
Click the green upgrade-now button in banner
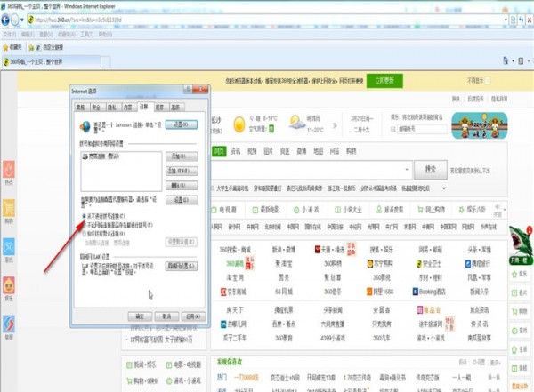pyautogui.click(x=384, y=81)
